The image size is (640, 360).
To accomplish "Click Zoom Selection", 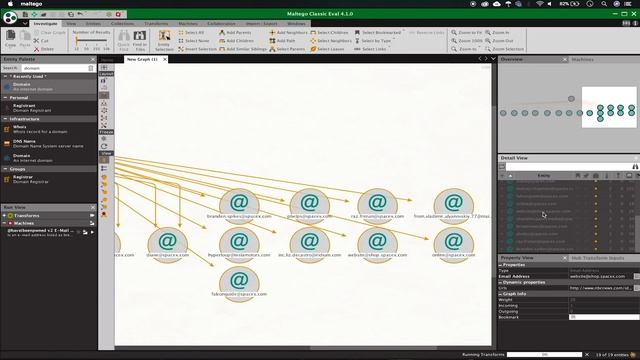I will pos(504,49).
